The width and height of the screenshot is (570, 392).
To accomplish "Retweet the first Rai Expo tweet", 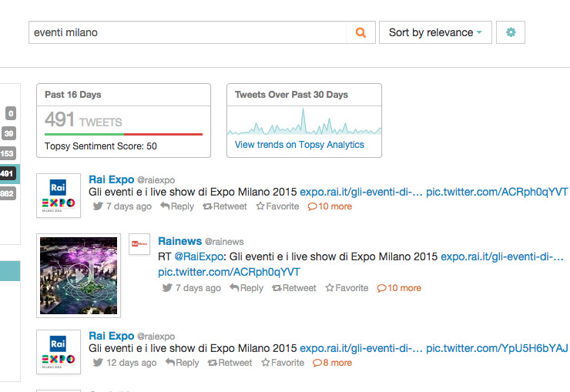I will (225, 206).
